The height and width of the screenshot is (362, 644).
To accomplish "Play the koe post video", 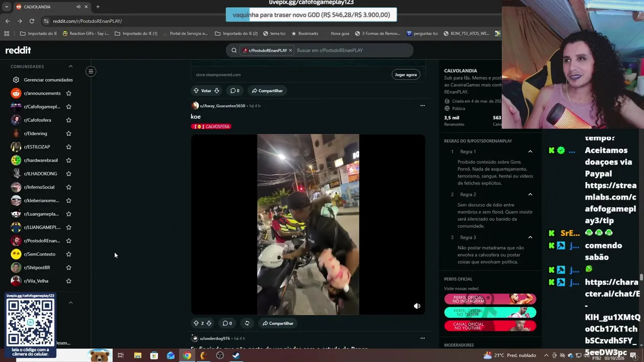I will point(308,225).
